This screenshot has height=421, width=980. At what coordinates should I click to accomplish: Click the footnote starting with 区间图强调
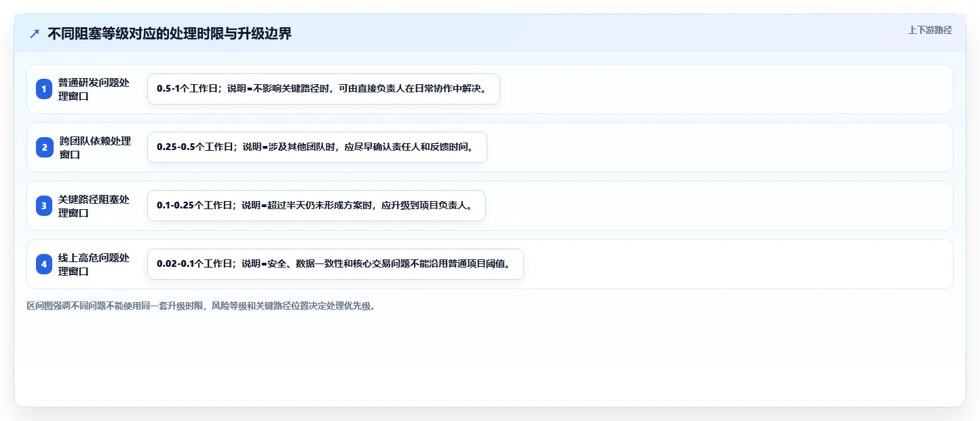(201, 306)
